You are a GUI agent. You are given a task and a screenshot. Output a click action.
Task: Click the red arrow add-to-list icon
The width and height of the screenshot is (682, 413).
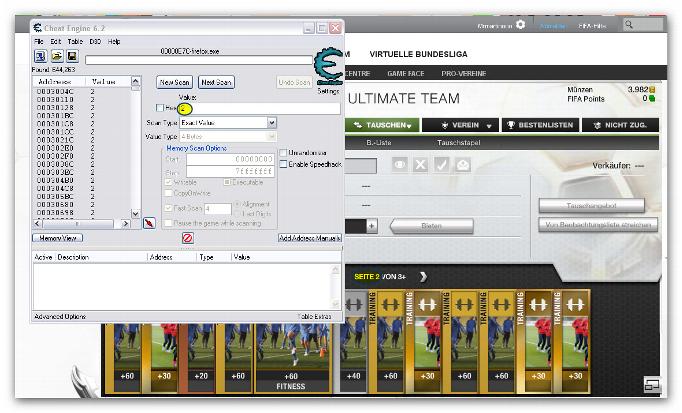coord(149,223)
